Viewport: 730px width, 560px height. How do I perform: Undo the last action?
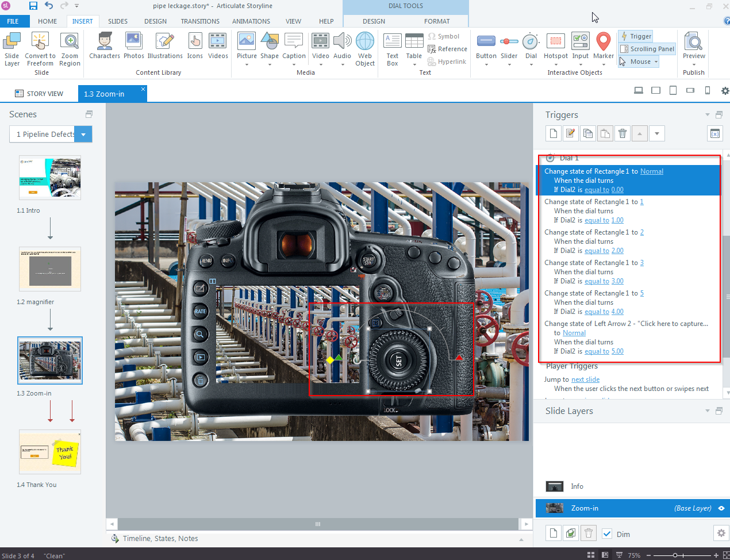[49, 6]
